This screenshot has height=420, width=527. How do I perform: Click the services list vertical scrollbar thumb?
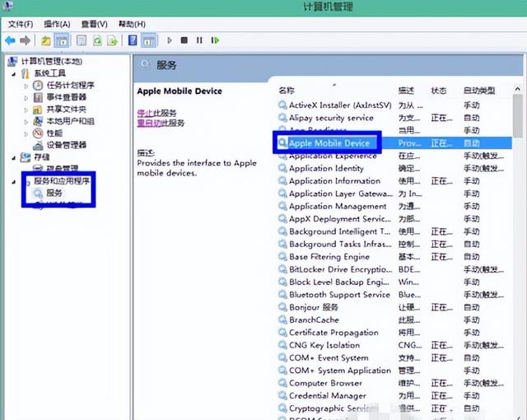pos(518,116)
